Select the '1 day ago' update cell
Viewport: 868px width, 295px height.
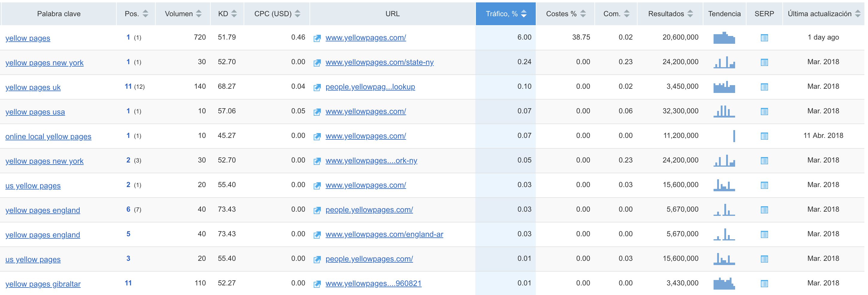(x=823, y=37)
